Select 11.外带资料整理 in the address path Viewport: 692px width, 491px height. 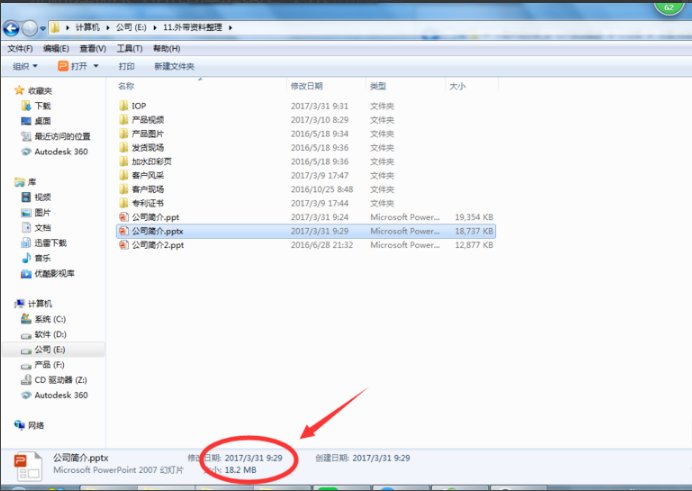click(192, 27)
